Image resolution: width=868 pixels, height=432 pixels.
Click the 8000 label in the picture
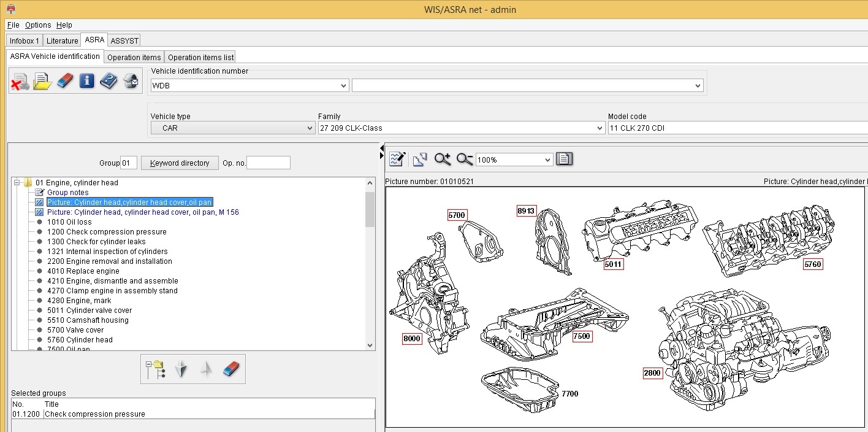pos(412,339)
